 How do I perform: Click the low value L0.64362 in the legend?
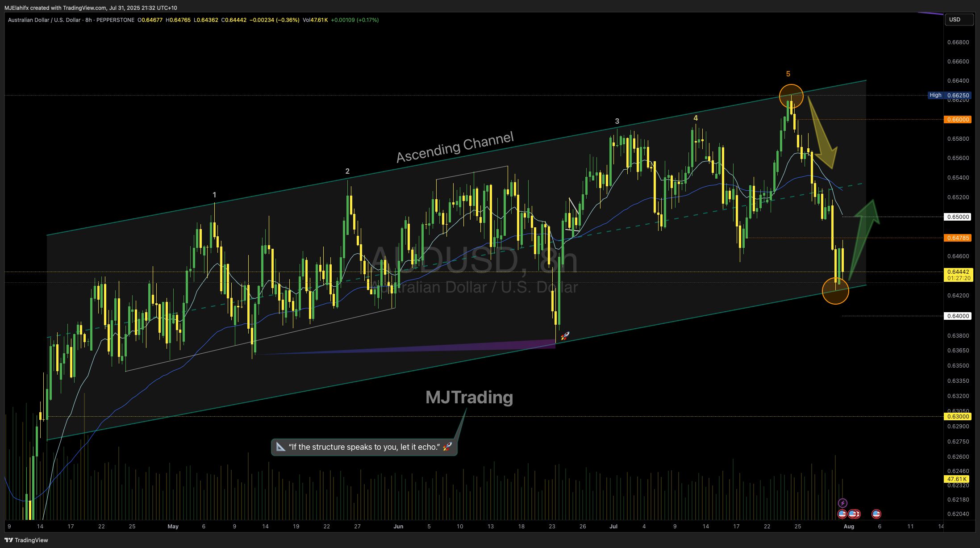point(206,20)
